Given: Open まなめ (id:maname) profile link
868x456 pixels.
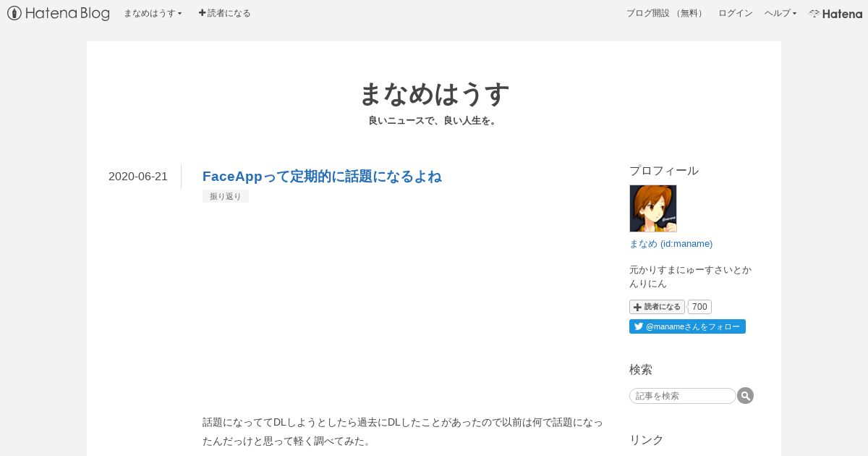Looking at the screenshot, I should click(x=671, y=243).
